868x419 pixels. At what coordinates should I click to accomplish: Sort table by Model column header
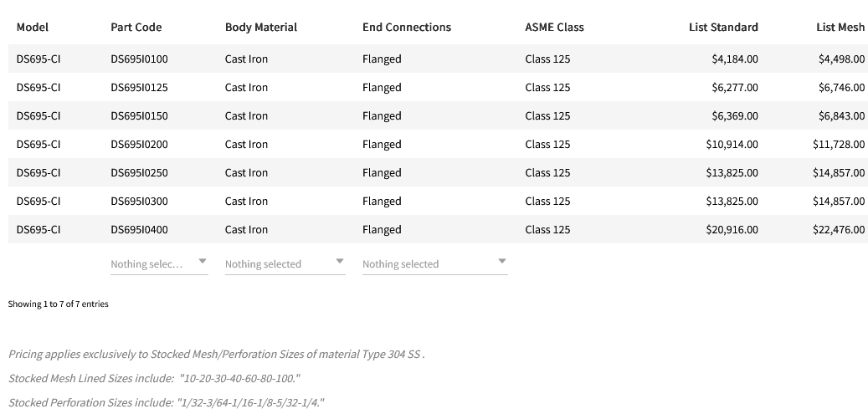pos(33,27)
